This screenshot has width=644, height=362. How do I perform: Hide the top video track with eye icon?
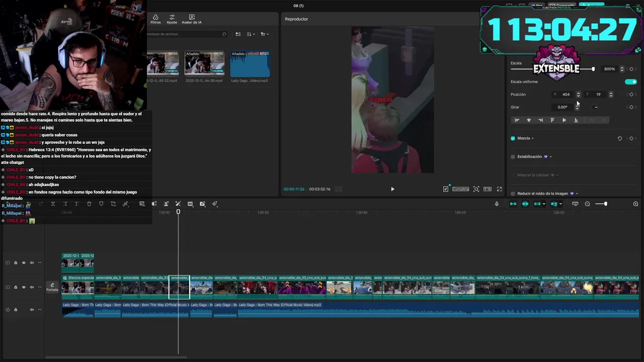24,262
